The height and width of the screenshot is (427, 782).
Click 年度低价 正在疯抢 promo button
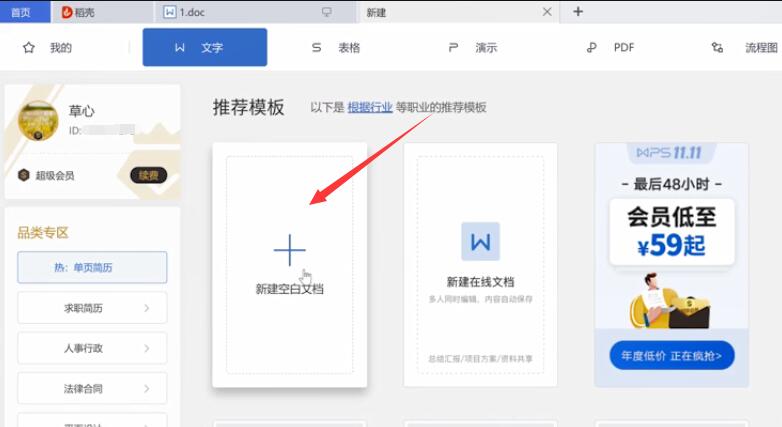[672, 356]
